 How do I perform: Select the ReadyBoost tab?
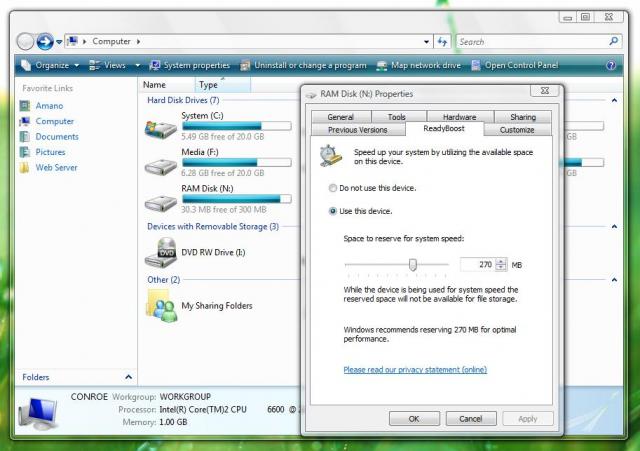pos(444,129)
